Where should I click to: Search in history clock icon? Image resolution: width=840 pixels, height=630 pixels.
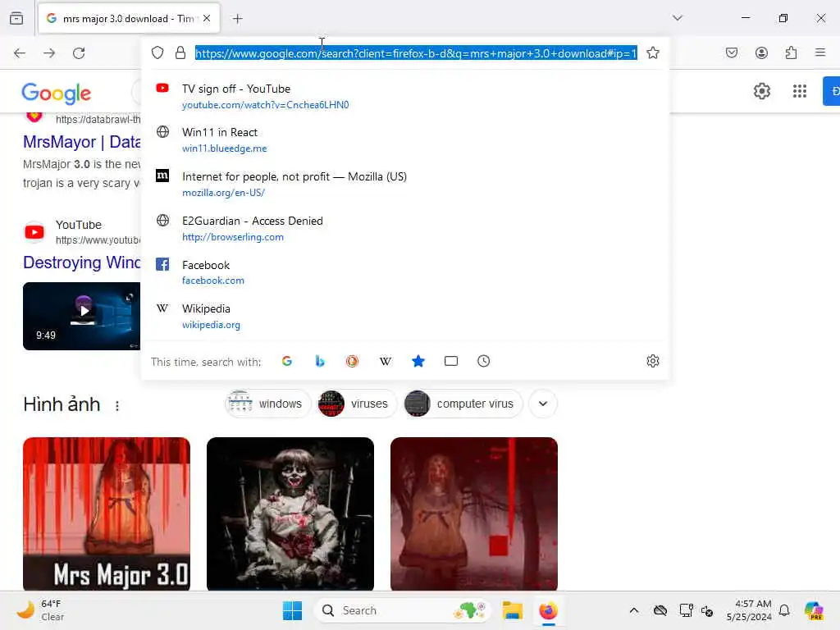point(484,361)
